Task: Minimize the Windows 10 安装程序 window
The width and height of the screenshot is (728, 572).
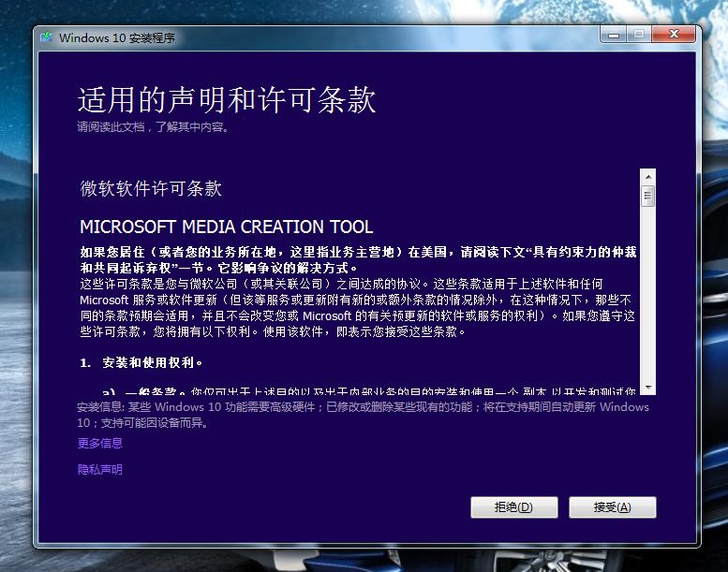Action: click(614, 35)
